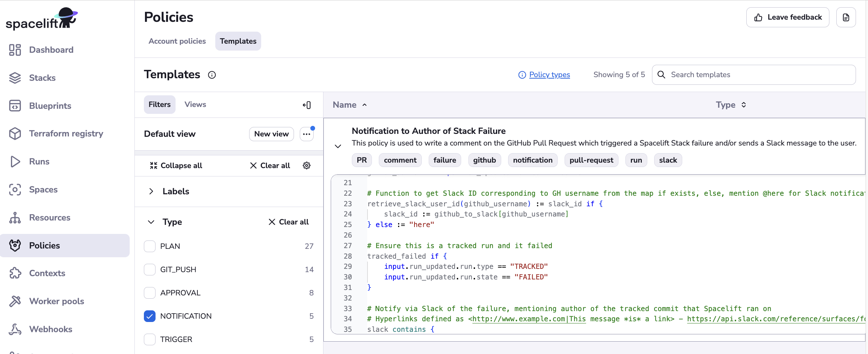Open the Terraform registry section
868x354 pixels.
pyautogui.click(x=66, y=134)
